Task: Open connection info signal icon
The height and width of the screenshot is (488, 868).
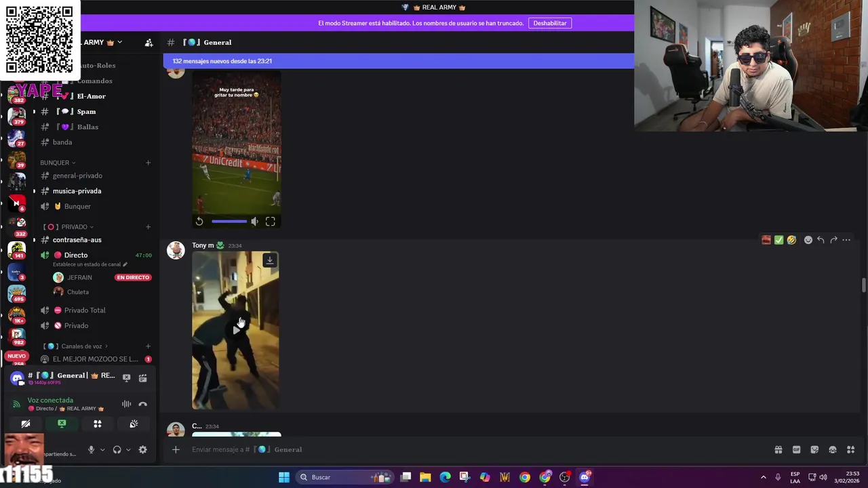Action: [16, 404]
